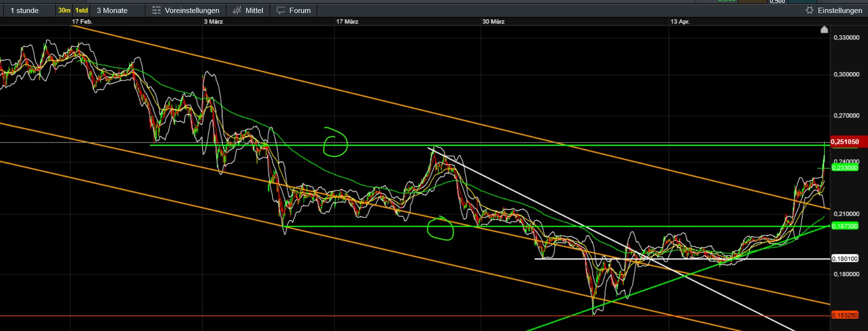Select the green price label 0,233000
The height and width of the screenshot is (331, 868).
[845, 167]
